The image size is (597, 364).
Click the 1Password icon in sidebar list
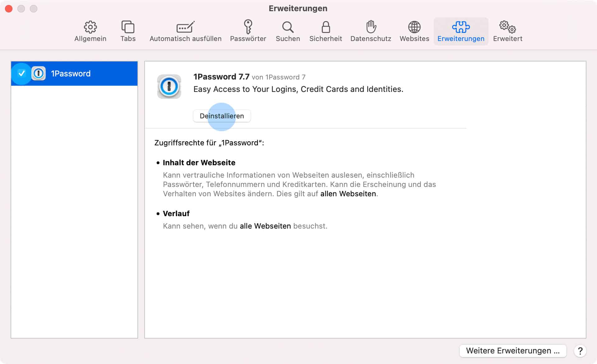point(39,74)
